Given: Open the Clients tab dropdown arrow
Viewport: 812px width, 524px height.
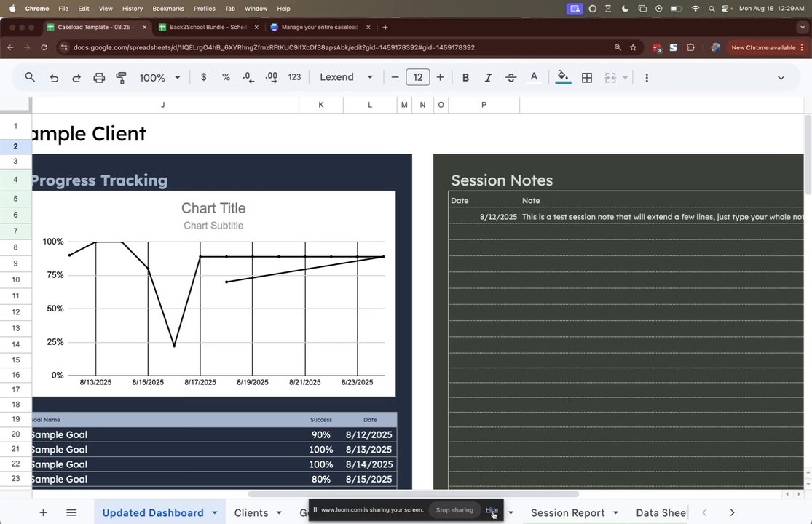Looking at the screenshot, I should [279, 512].
